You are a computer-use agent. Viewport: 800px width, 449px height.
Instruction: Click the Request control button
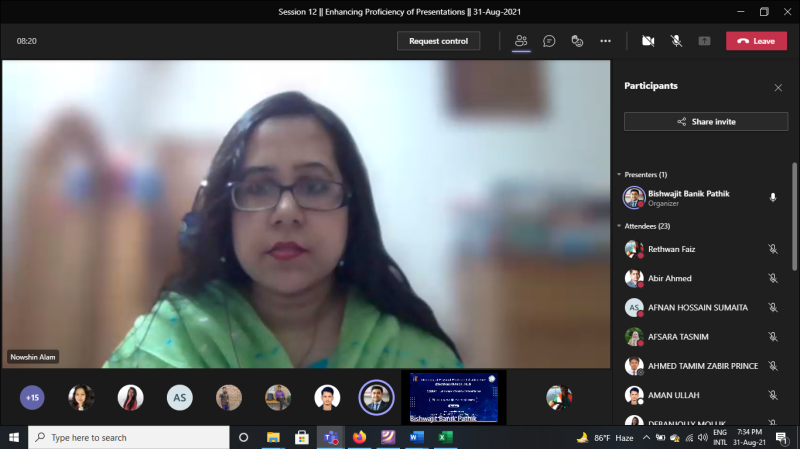[x=438, y=41]
